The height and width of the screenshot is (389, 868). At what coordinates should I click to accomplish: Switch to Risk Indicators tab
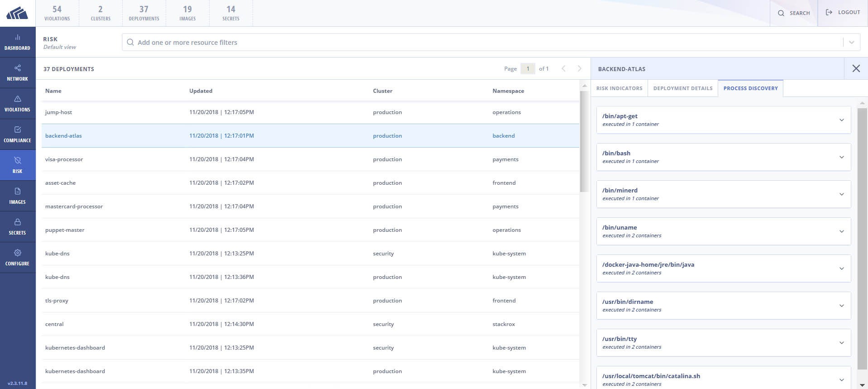tap(619, 88)
